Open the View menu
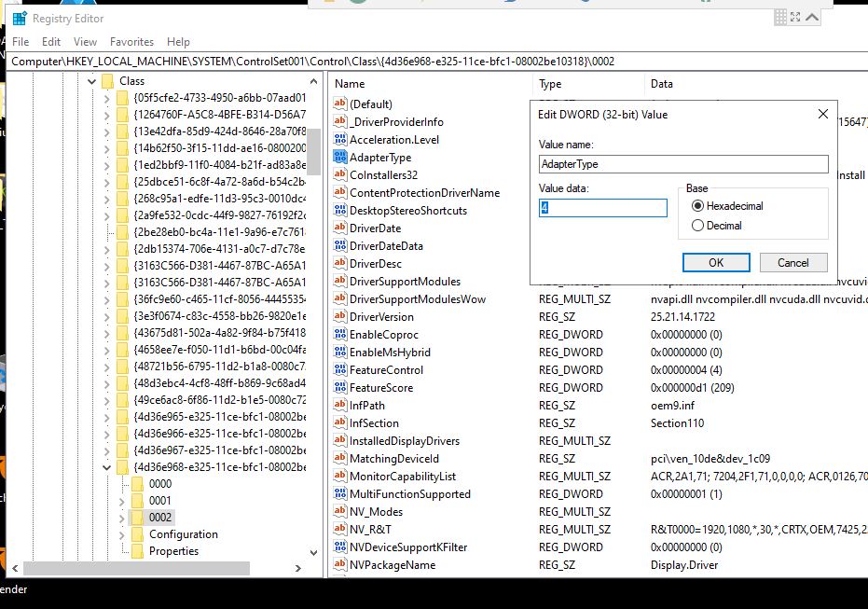This screenshot has width=868, height=609. tap(85, 42)
